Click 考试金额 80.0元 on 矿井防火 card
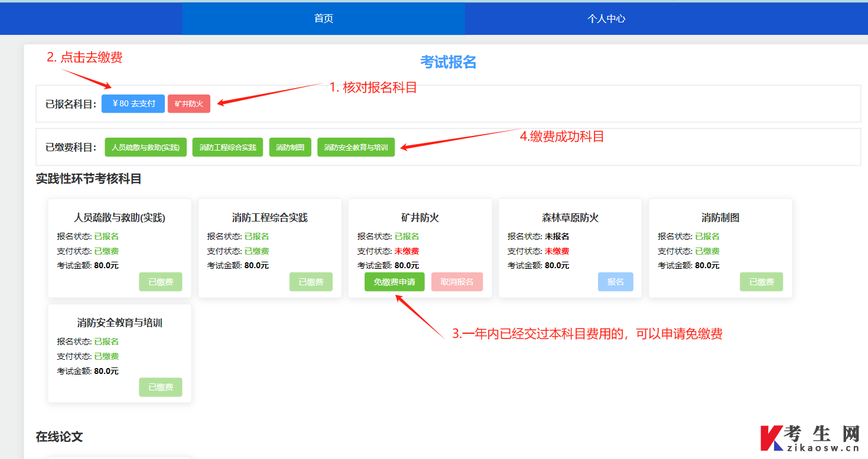Viewport: 868px width, 459px height. point(388,266)
